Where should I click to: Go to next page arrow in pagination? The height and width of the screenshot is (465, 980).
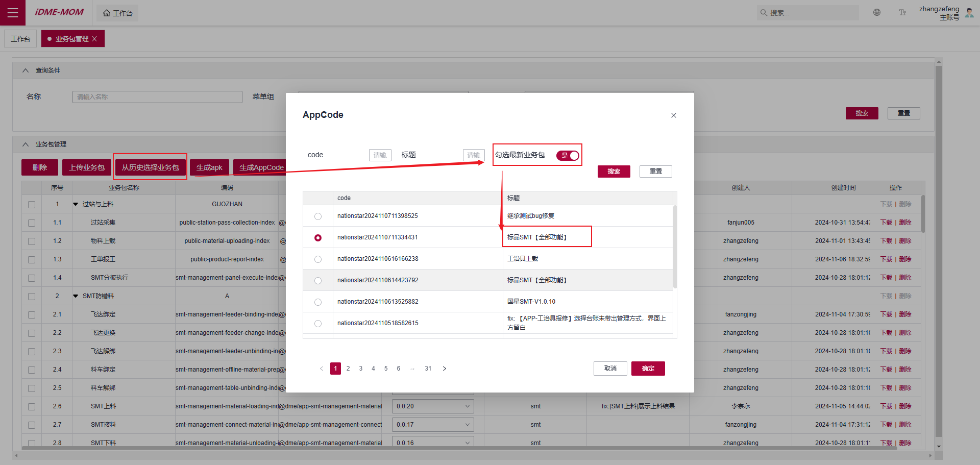pos(445,369)
